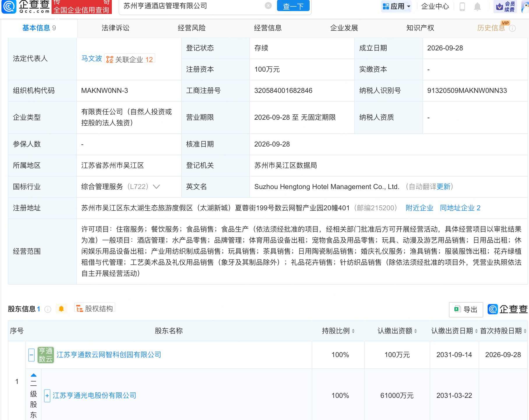The image size is (529, 420).
Task: Open 江苏亨通数云网智科创园有限公司 shareholder link
Action: [x=109, y=355]
